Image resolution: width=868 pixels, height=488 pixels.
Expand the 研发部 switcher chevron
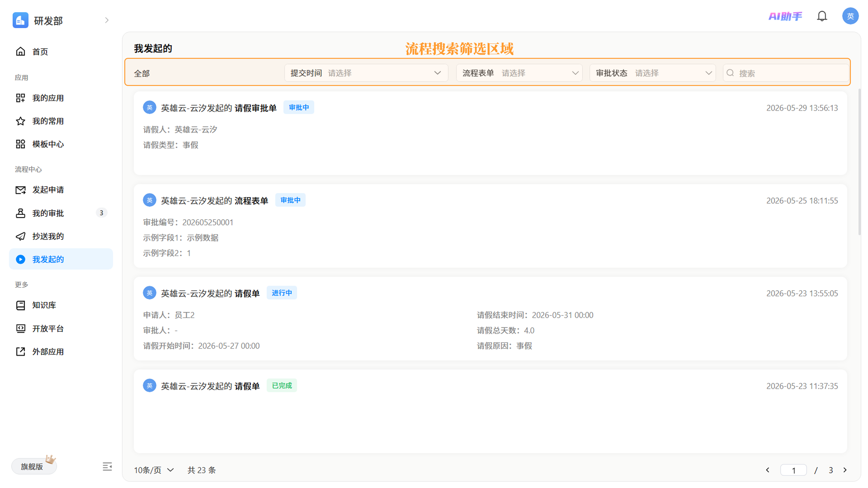[107, 20]
